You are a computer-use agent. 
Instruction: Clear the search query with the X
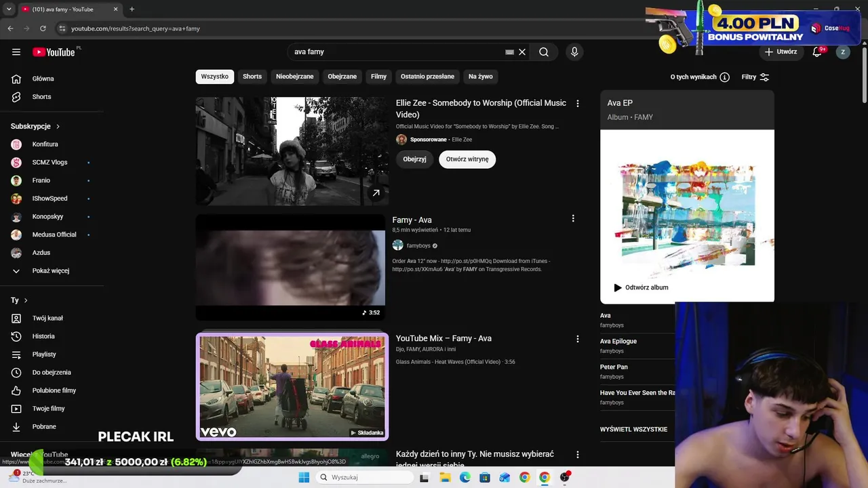click(522, 52)
